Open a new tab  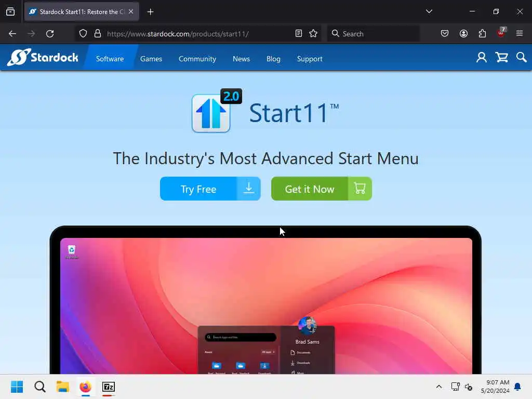click(x=150, y=12)
